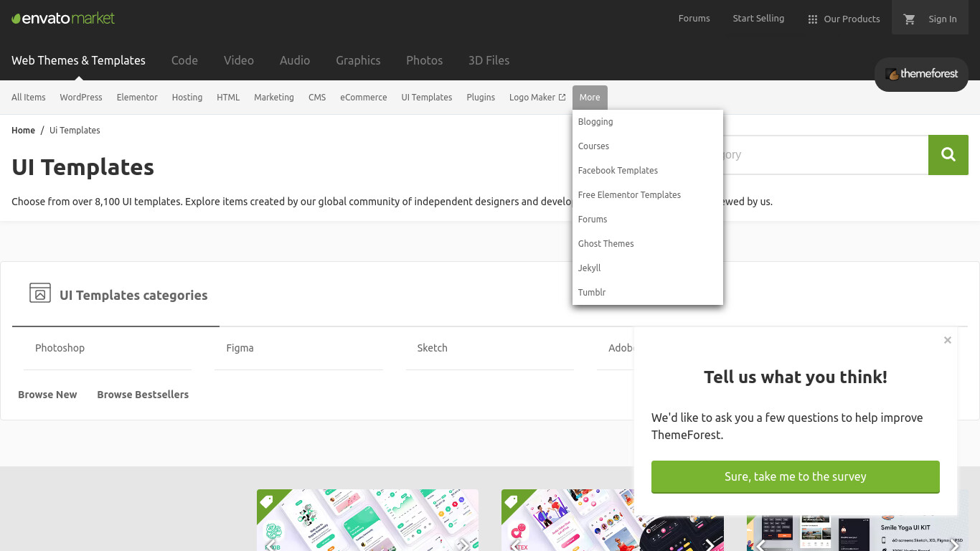
Task: Focus the category search input field
Action: click(x=825, y=154)
